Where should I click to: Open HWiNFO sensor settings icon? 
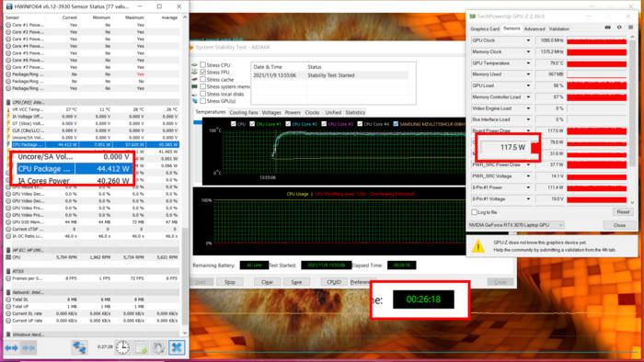[x=158, y=347]
